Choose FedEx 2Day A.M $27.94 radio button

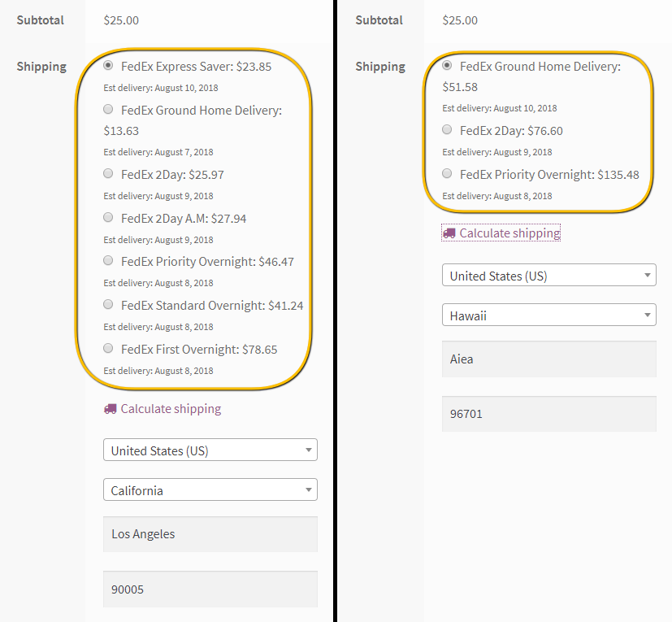coord(108,217)
